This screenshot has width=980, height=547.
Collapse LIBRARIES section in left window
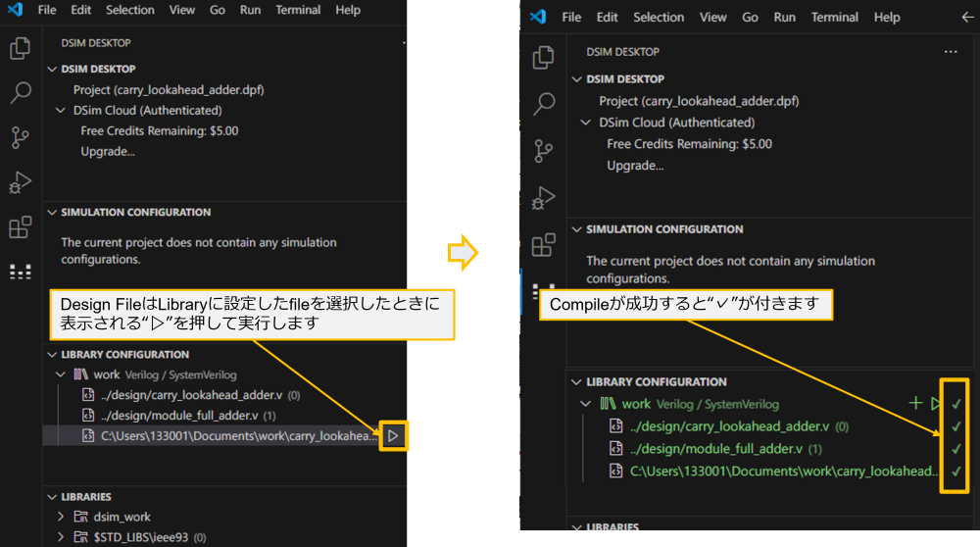coord(52,496)
